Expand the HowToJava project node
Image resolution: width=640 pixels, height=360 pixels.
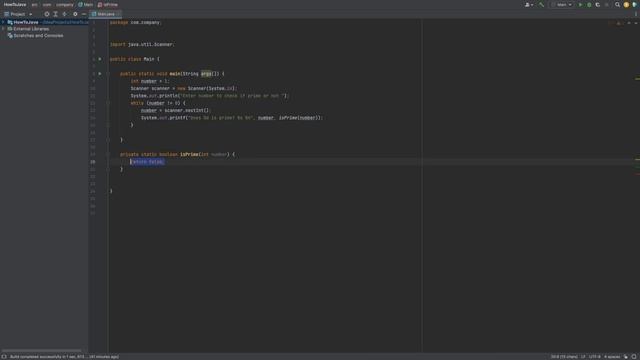click(x=3, y=22)
